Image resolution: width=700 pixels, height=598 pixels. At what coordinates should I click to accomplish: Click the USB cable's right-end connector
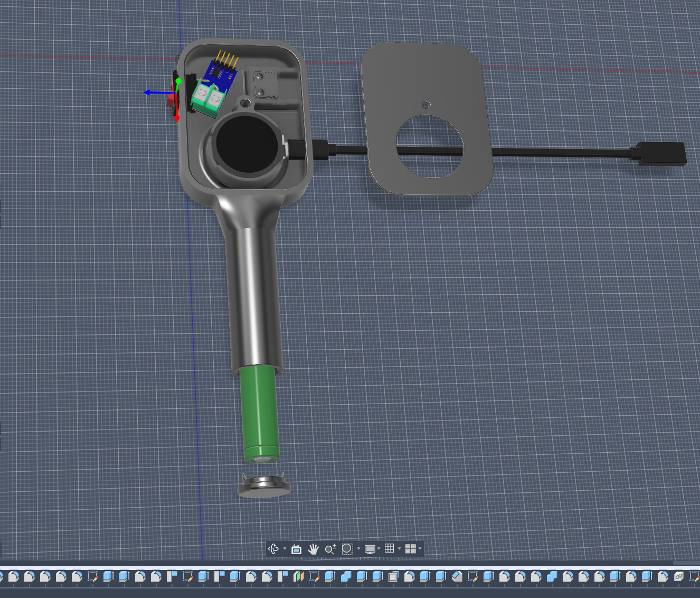tap(661, 154)
